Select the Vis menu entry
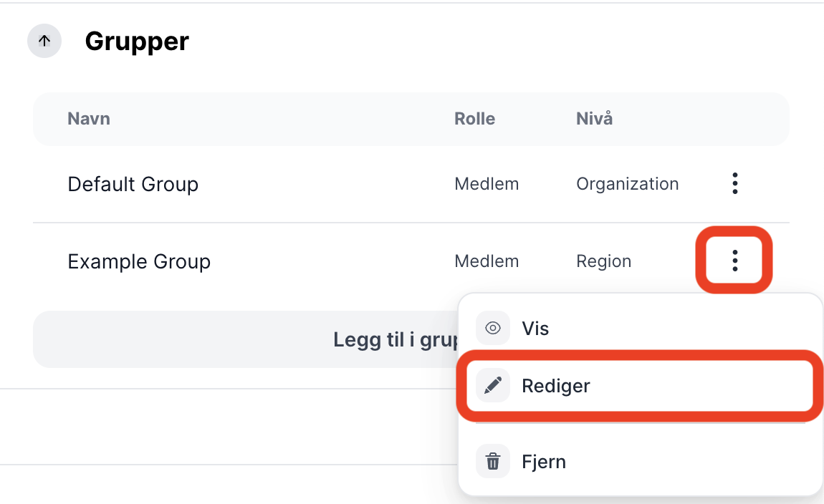This screenshot has width=824, height=504. click(640, 328)
